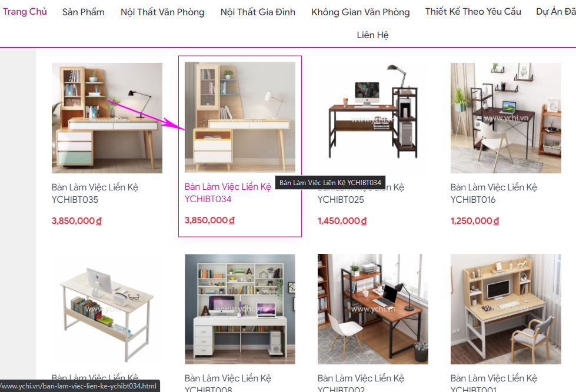This screenshot has width=576, height=392.
Task: Open the Sản Phẩm menu
Action: point(84,12)
